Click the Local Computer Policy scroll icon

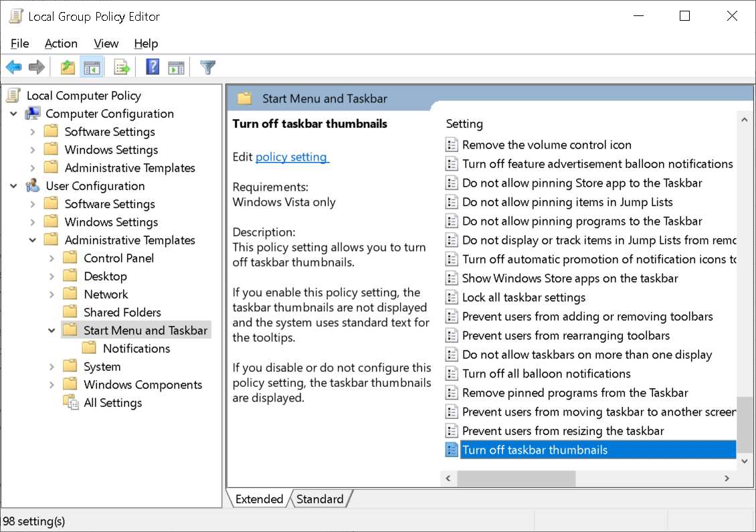pos(13,95)
